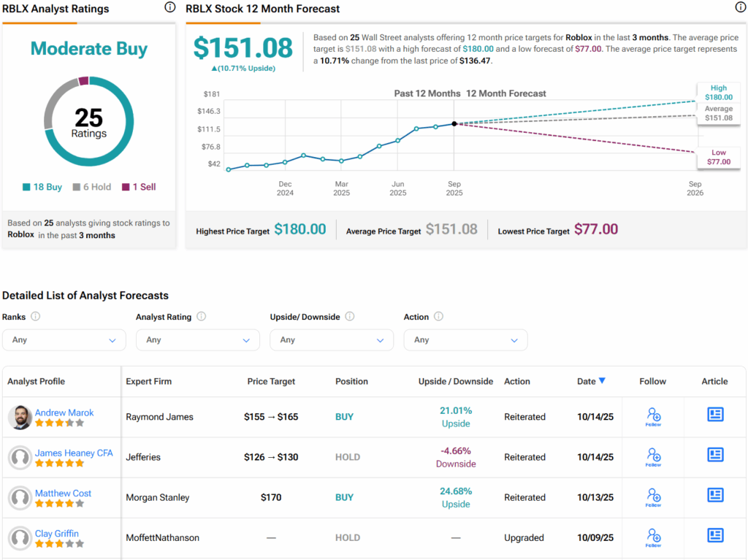The image size is (748, 560).
Task: Click info icon beside 12 Month Forecast title
Action: (x=740, y=8)
